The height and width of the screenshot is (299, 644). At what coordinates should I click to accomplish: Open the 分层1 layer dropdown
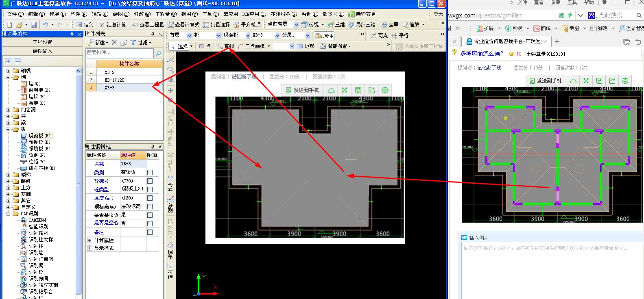coord(307,35)
